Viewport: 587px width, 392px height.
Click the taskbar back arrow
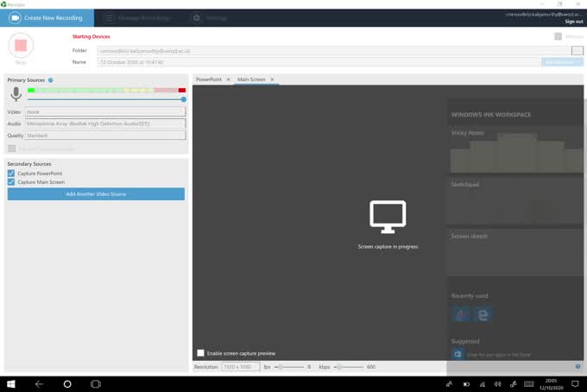point(39,383)
